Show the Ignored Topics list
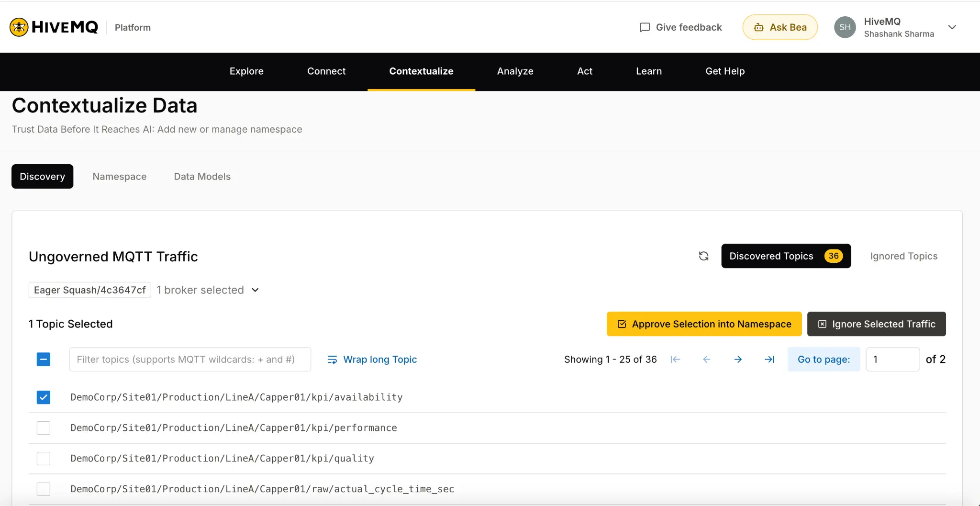The width and height of the screenshot is (980, 506). (904, 256)
